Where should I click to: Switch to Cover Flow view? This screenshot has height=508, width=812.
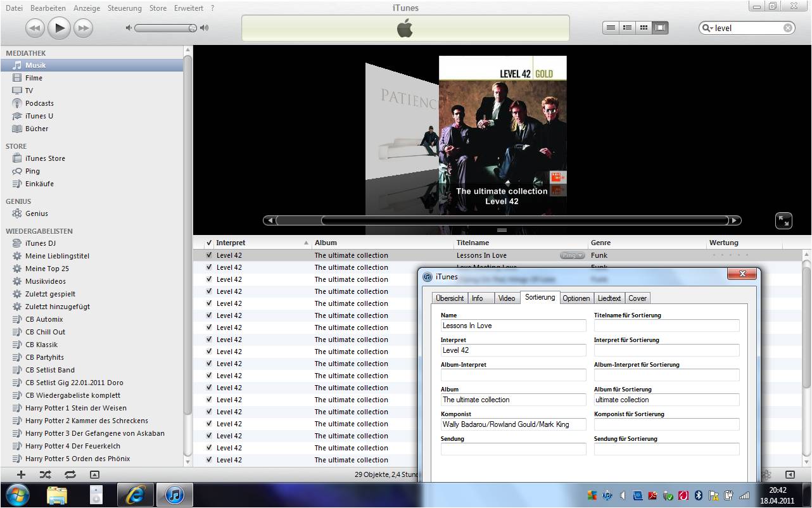(x=660, y=28)
